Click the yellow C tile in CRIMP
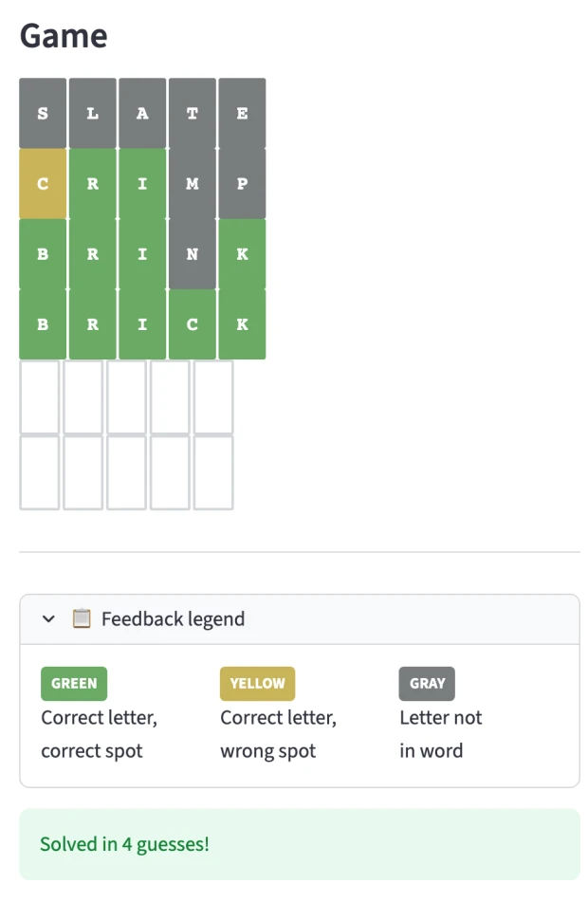Image resolution: width=588 pixels, height=902 pixels. tap(43, 183)
